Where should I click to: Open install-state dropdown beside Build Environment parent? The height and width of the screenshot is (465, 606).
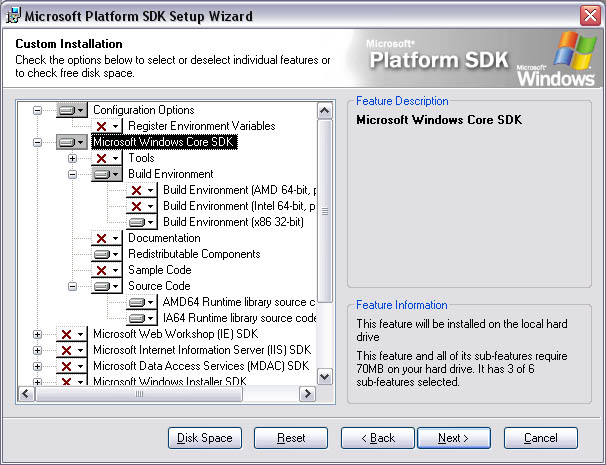[x=107, y=174]
